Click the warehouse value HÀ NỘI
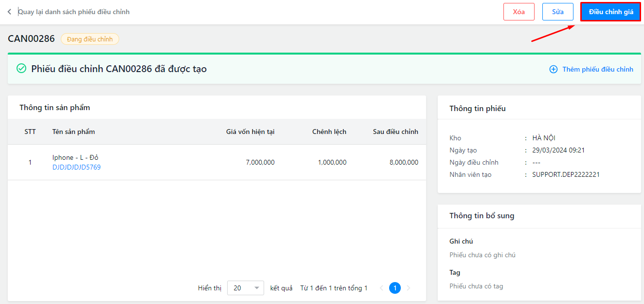This screenshot has height=304, width=644. [544, 138]
